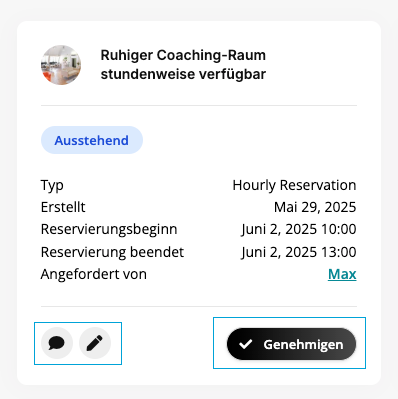Click the Angefordert von label

[x=94, y=274]
